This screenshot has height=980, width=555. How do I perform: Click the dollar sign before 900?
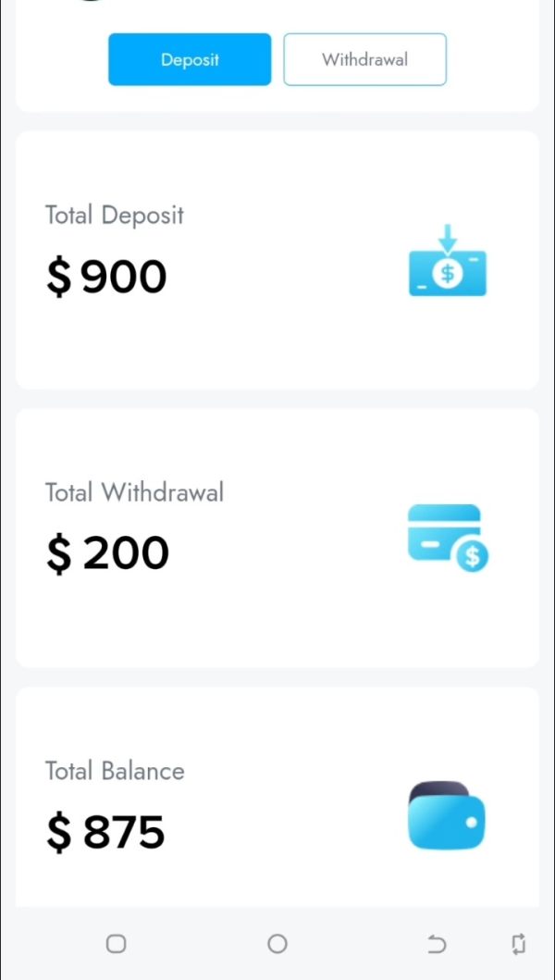click(x=58, y=277)
